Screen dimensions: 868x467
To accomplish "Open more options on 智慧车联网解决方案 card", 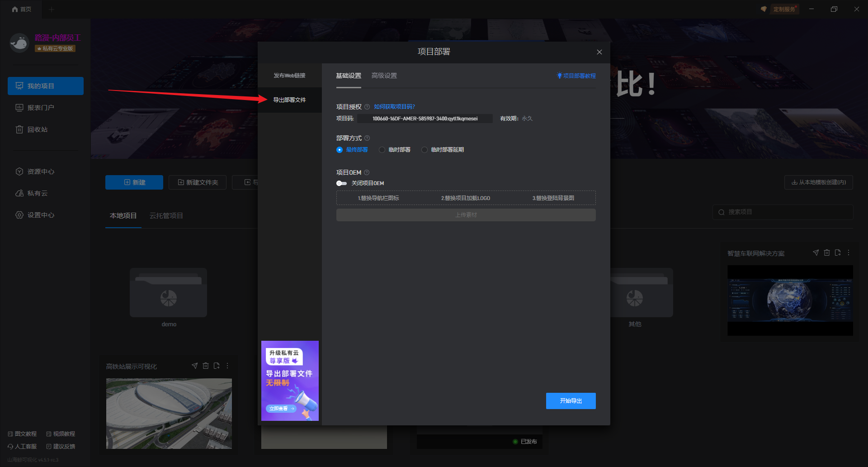I will tap(849, 253).
